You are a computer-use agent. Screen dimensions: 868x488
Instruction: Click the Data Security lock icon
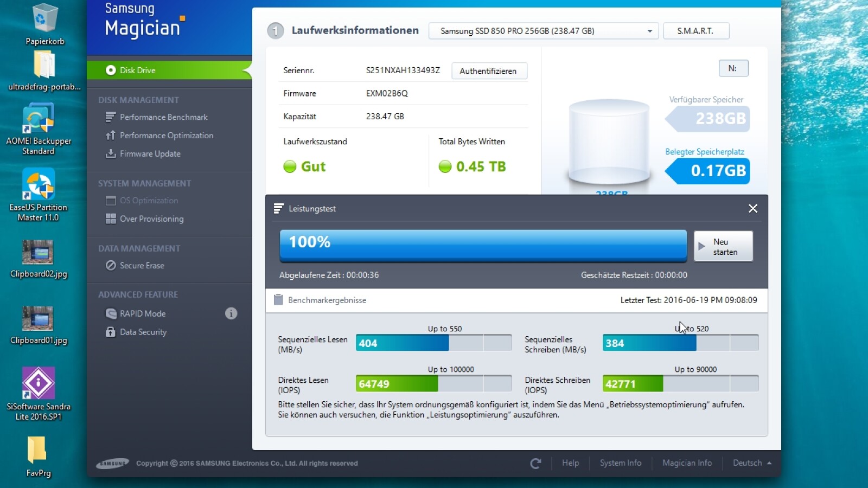click(111, 332)
